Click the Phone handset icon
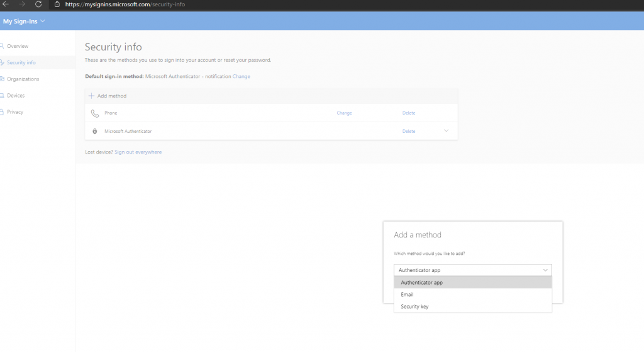Viewport: 644px width, 352px height. (95, 113)
